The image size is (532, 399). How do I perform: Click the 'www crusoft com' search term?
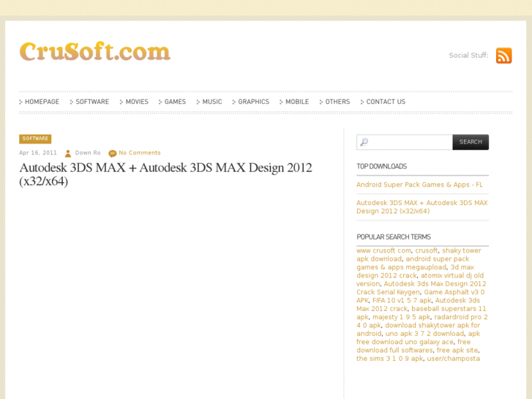(383, 250)
